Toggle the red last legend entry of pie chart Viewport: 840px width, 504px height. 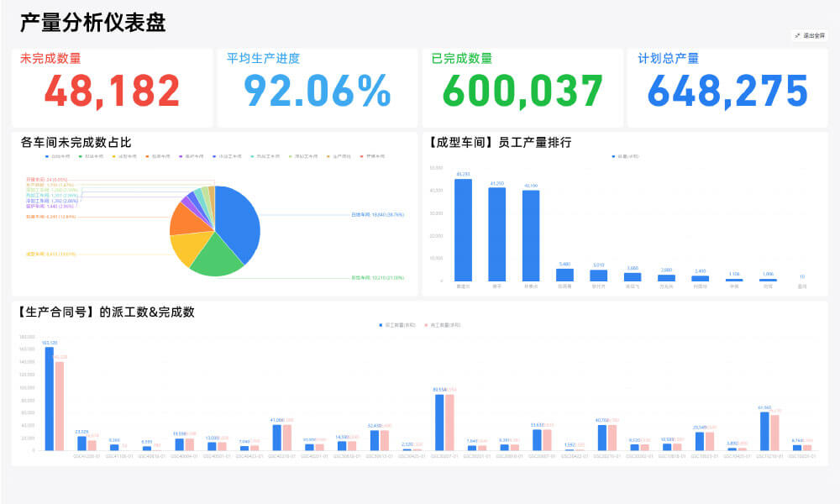coord(372,156)
